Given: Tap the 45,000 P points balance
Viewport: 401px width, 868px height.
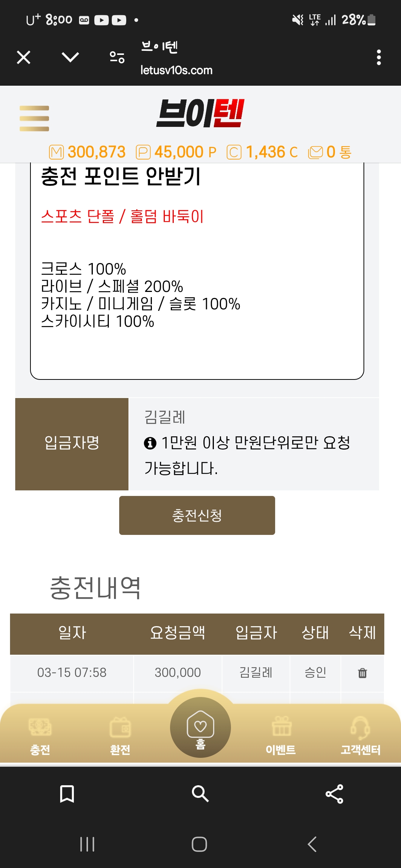Looking at the screenshot, I should (185, 152).
